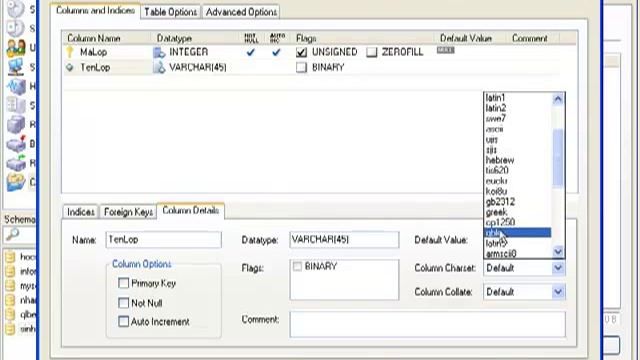Choose hebrew from charset list
Image resolution: width=640 pixels, height=360 pixels.
click(500, 160)
